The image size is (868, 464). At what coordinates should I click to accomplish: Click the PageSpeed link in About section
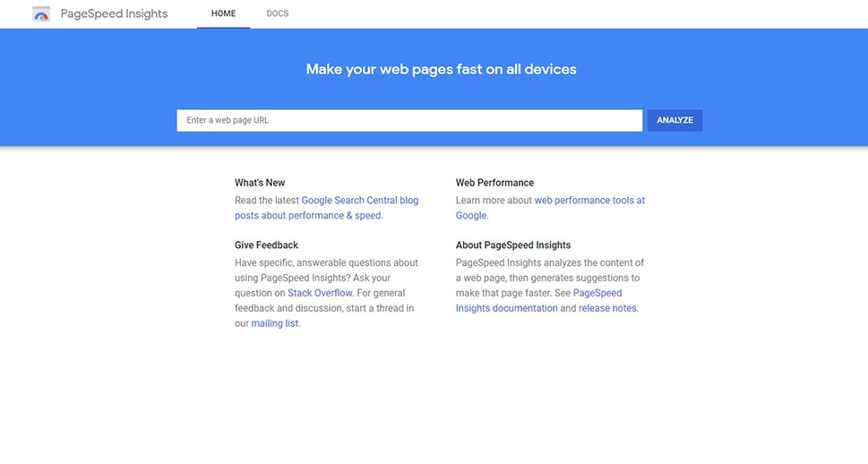pyautogui.click(x=597, y=293)
